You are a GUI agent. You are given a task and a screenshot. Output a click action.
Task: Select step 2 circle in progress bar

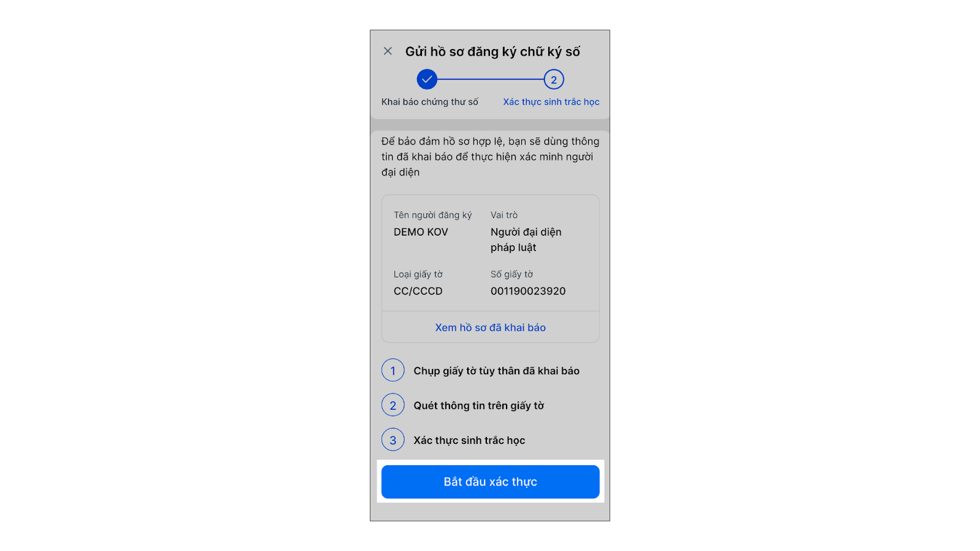[x=554, y=80]
